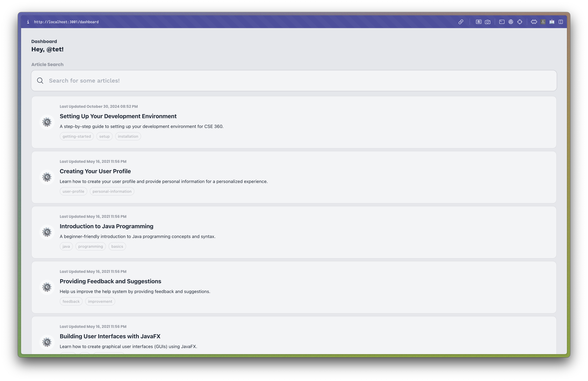
Task: Take a screenshot with the camera icon
Action: point(487,22)
